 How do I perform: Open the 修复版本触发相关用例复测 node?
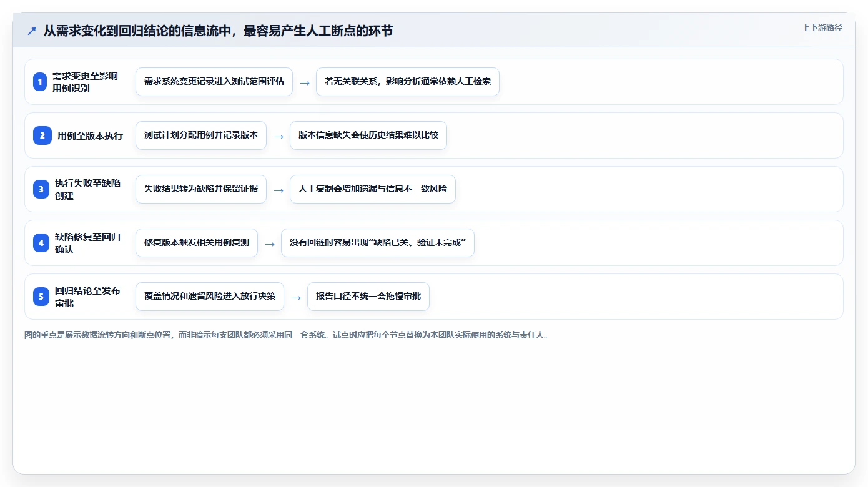point(197,243)
